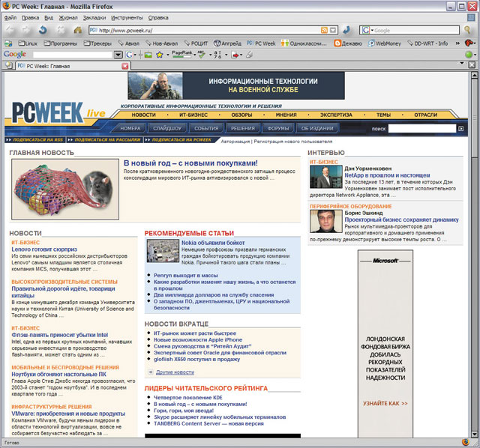Go to the Home page

coord(78,30)
